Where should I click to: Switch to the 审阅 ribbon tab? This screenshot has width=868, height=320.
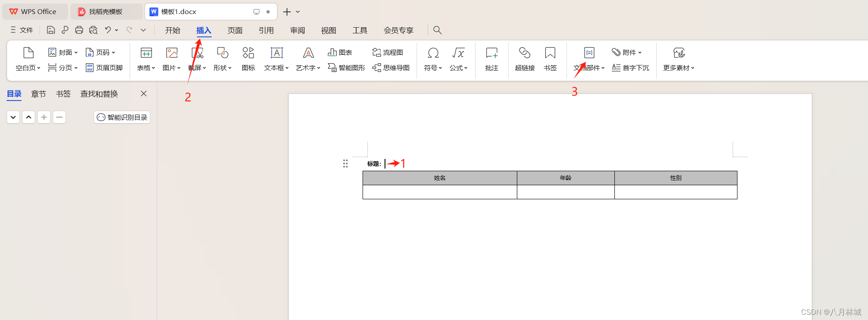pyautogui.click(x=298, y=30)
